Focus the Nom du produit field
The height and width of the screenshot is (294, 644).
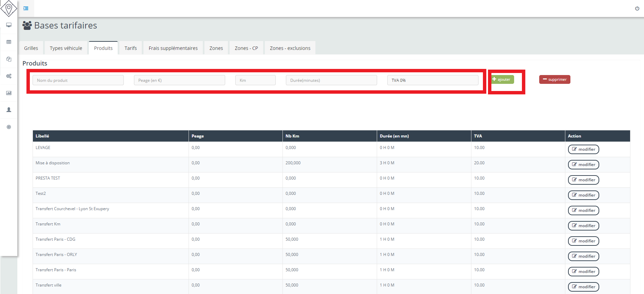(x=78, y=80)
